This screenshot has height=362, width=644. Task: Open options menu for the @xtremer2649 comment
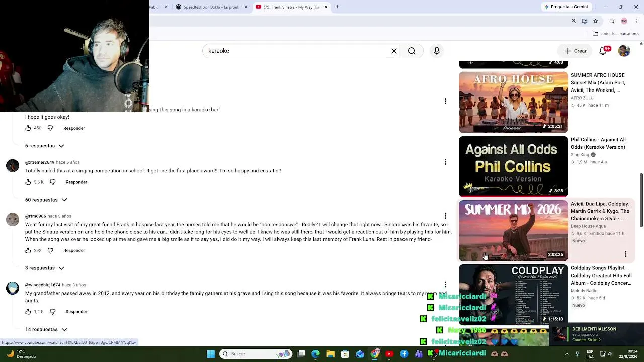point(445,162)
